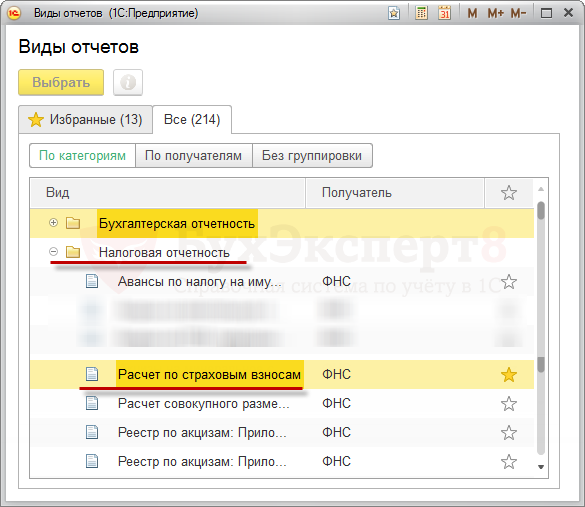The height and width of the screenshot is (507, 585).
Task: Switch to the Избранные (13) tab
Action: coord(85,119)
